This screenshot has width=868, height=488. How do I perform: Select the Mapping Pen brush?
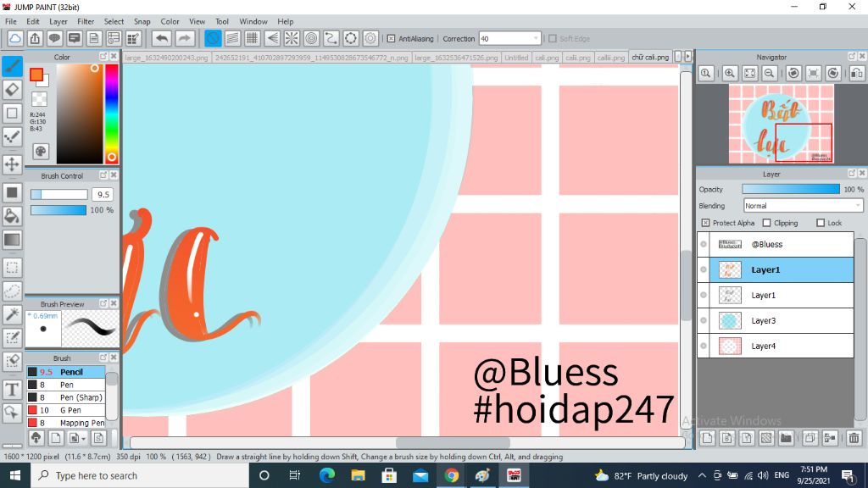point(66,423)
